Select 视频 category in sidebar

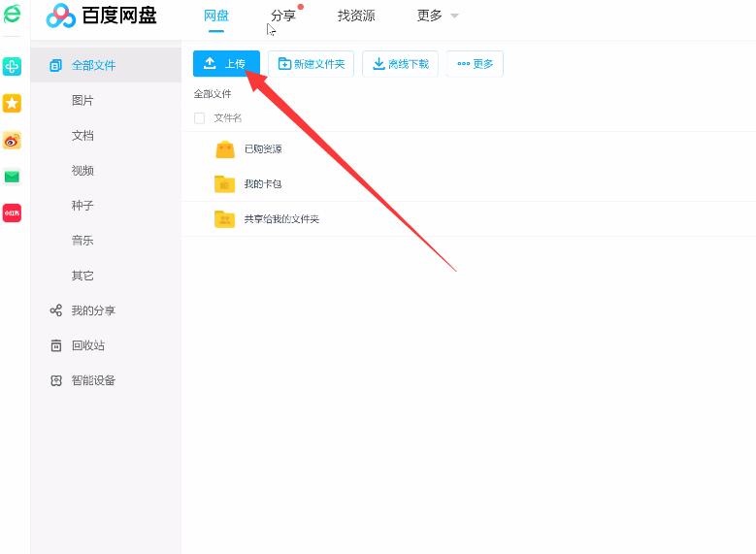(x=82, y=170)
